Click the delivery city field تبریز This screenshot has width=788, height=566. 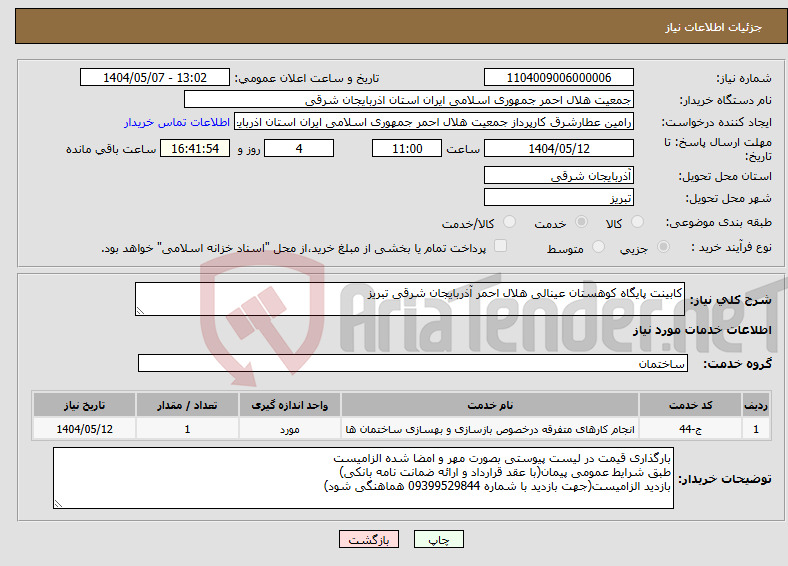[x=559, y=197]
